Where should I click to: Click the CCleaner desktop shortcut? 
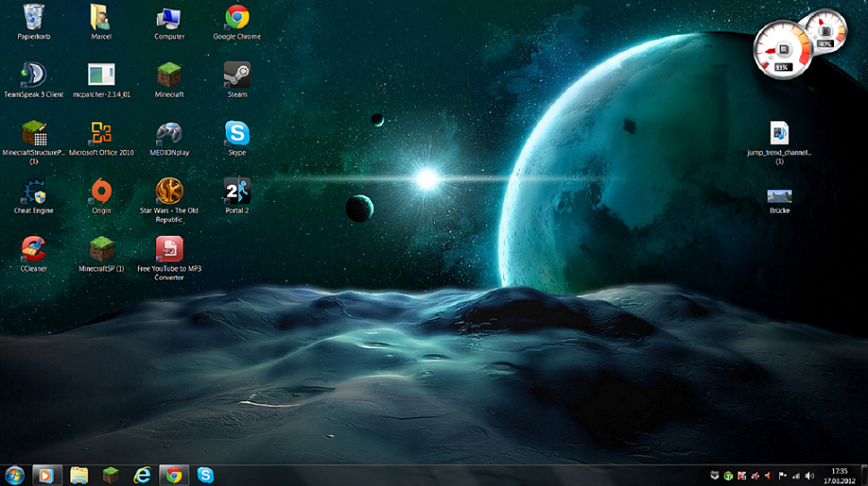click(x=34, y=250)
